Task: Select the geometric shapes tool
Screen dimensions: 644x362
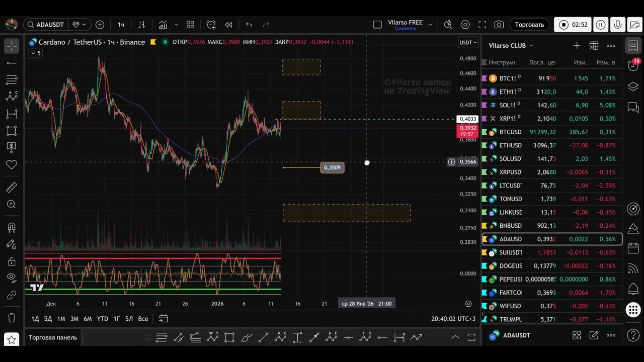Action: 12,131
